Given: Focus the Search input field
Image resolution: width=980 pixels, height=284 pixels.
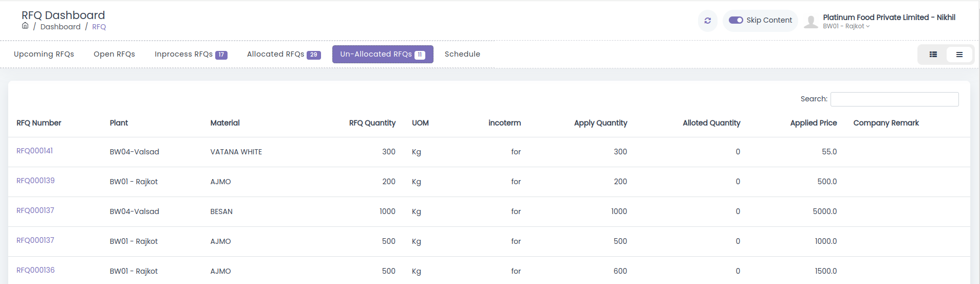Looking at the screenshot, I should point(894,99).
